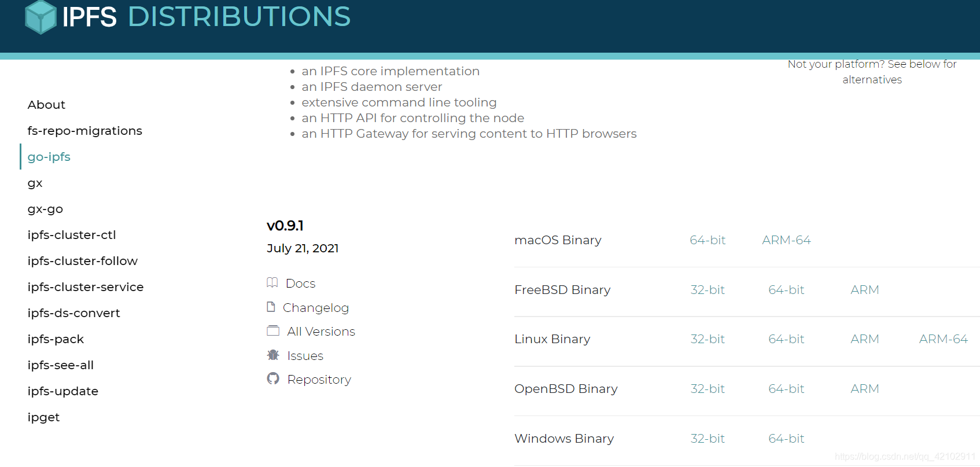Viewport: 980px width, 467px height.
Task: Download macOS Binary ARM-64
Action: coord(786,240)
